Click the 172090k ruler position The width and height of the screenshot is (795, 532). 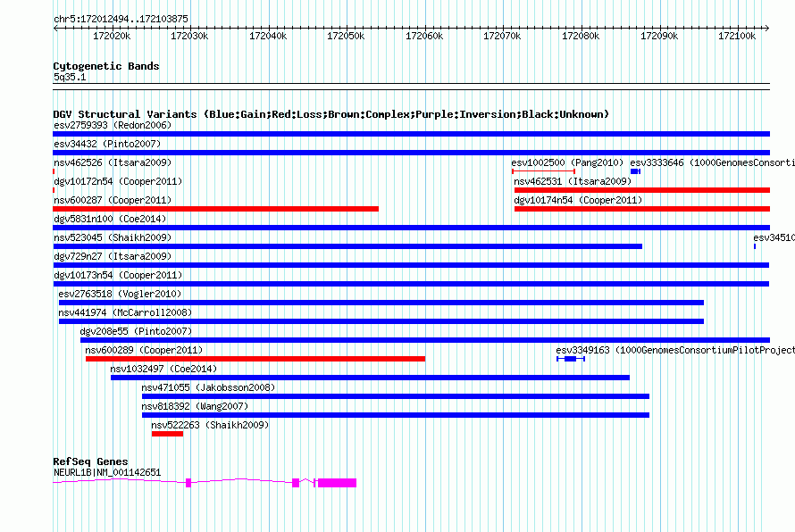[x=659, y=36]
